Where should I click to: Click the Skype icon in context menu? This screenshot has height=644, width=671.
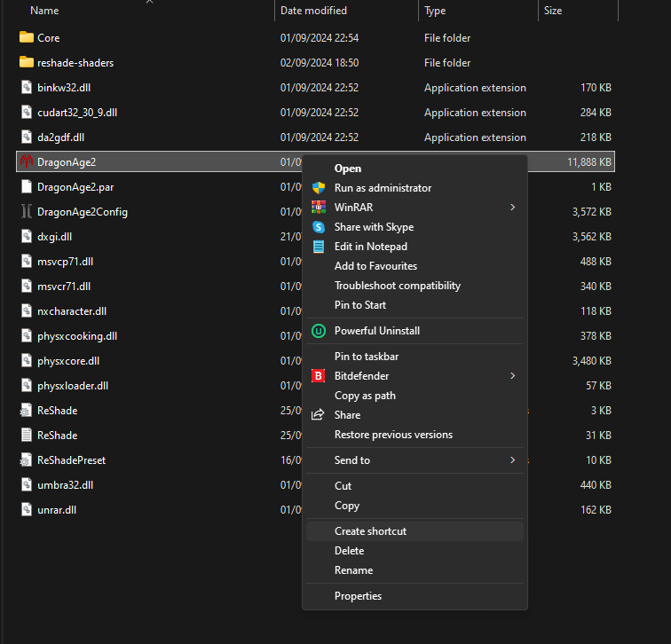click(x=319, y=227)
